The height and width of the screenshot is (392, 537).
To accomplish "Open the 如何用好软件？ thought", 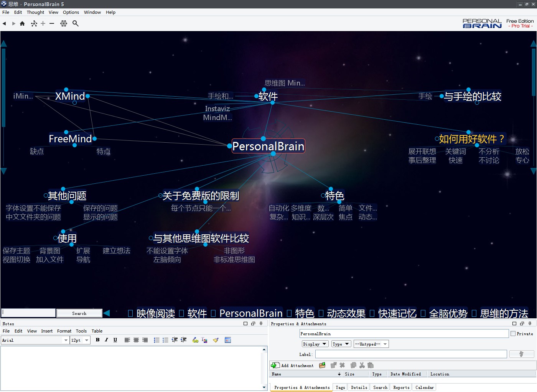I will (x=471, y=139).
